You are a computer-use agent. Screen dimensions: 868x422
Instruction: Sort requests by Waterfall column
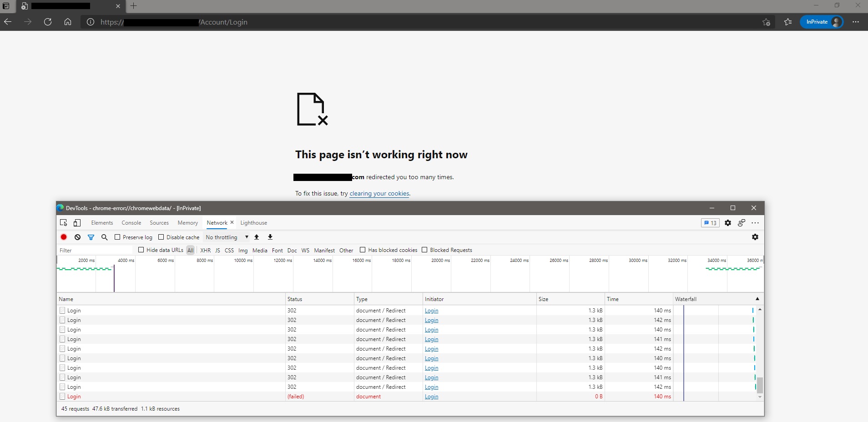click(686, 299)
